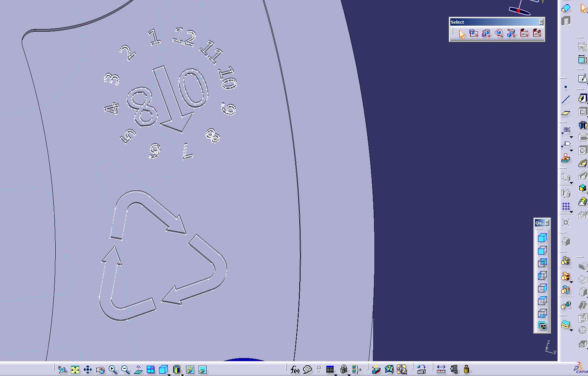Click the magnifier icon in the Select toolbar
588x376 pixels.
pos(499,34)
